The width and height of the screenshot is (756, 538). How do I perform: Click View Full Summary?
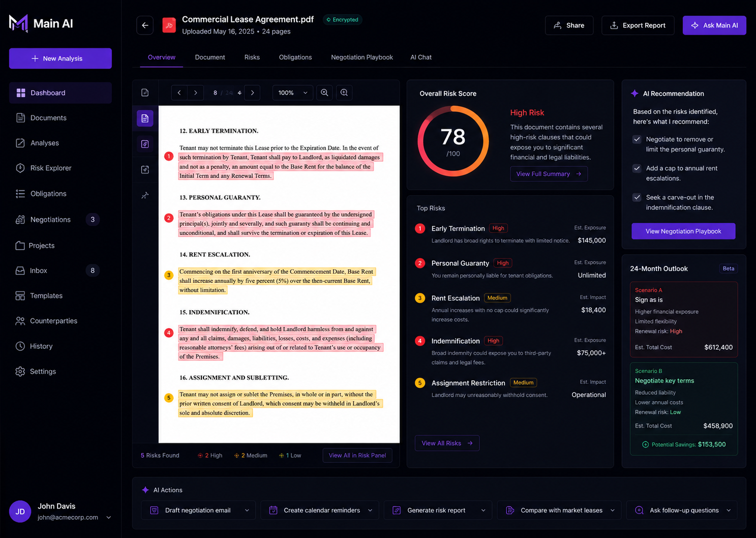(549, 174)
